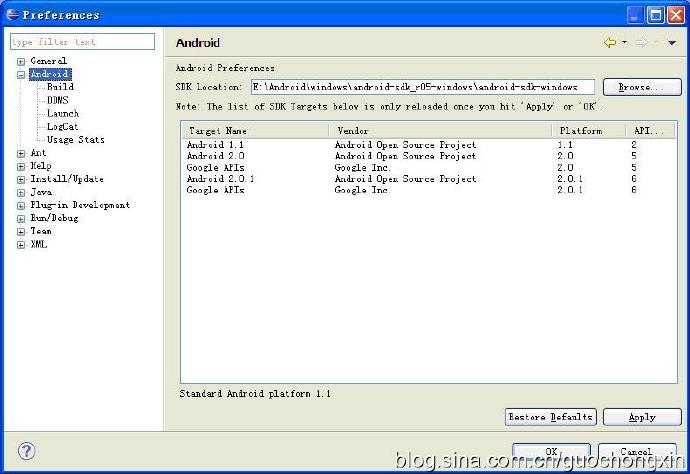
Task: Sort by Platform column header
Action: 588,130
